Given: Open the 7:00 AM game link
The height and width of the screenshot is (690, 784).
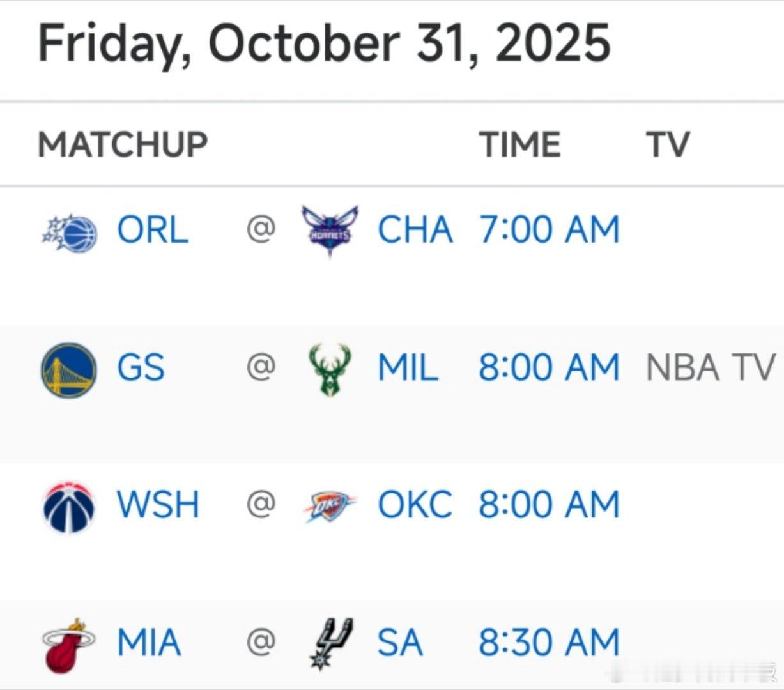Looking at the screenshot, I should (549, 230).
